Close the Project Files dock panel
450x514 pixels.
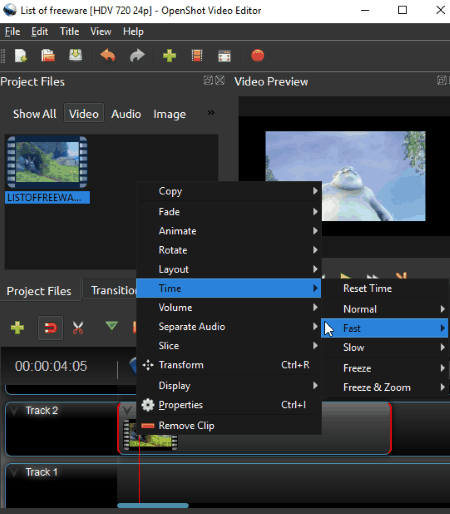220,80
